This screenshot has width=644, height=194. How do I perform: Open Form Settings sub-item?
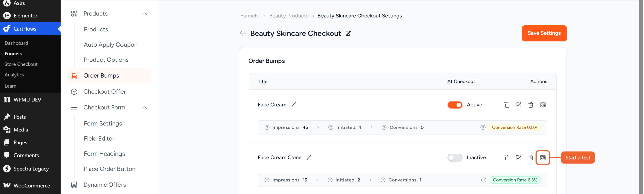(x=103, y=123)
